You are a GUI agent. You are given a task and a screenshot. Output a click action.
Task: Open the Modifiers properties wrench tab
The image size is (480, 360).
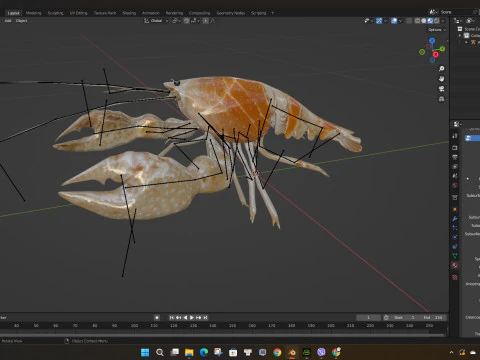(x=455, y=219)
